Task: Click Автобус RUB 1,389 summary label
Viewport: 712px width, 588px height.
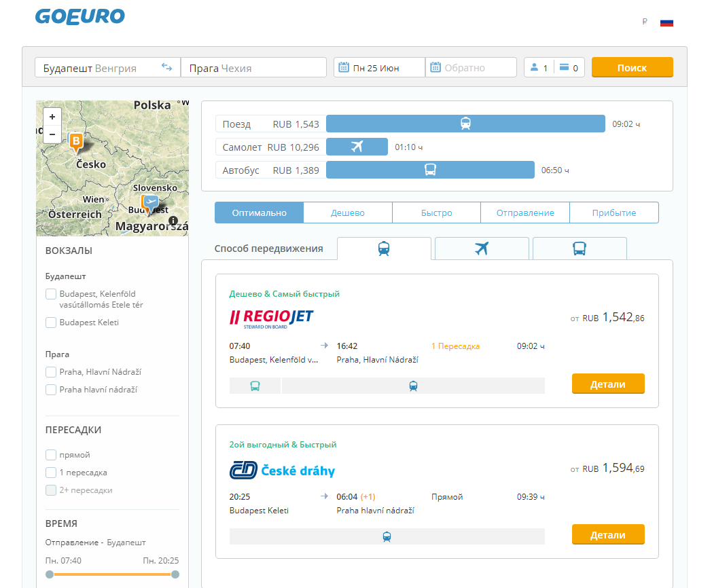Action: pyautogui.click(x=270, y=170)
